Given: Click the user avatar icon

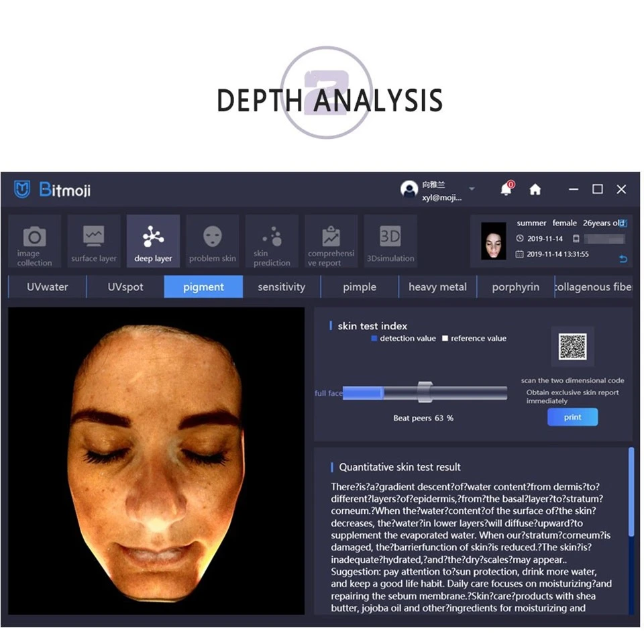Looking at the screenshot, I should pyautogui.click(x=409, y=189).
